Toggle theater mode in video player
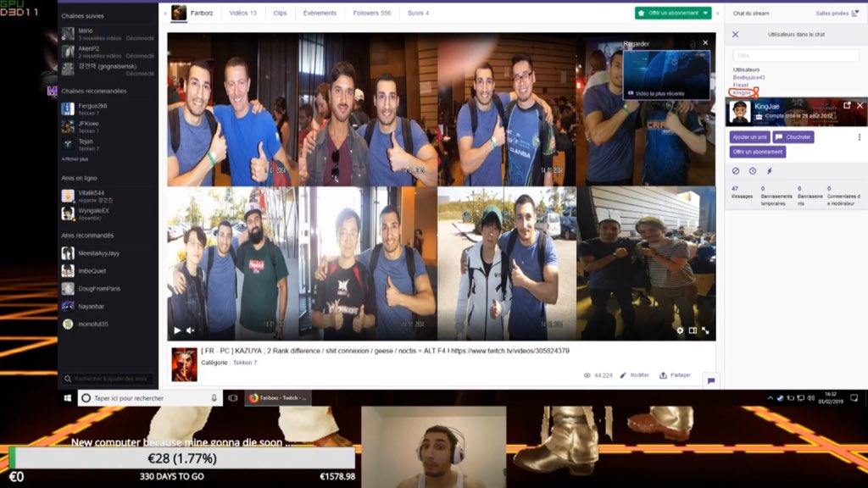Viewport: 868px width, 488px height. point(693,330)
